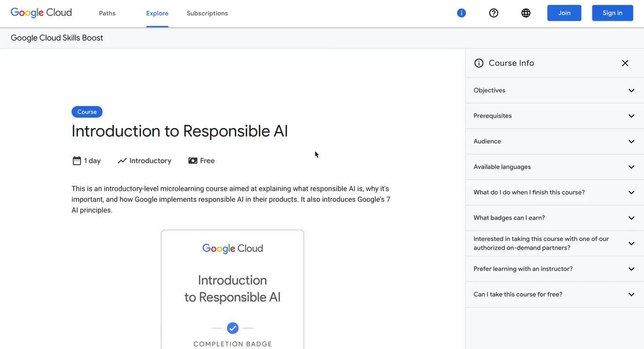Click the course completion badge image

(x=233, y=288)
